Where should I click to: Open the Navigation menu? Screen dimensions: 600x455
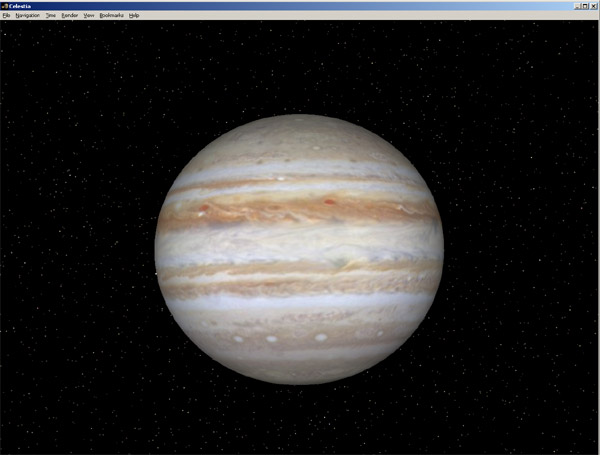28,15
